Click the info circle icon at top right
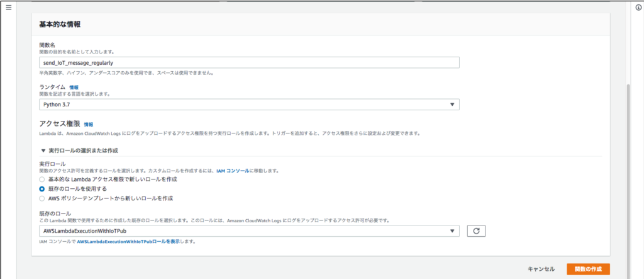This screenshot has height=279, width=644. pyautogui.click(x=636, y=7)
